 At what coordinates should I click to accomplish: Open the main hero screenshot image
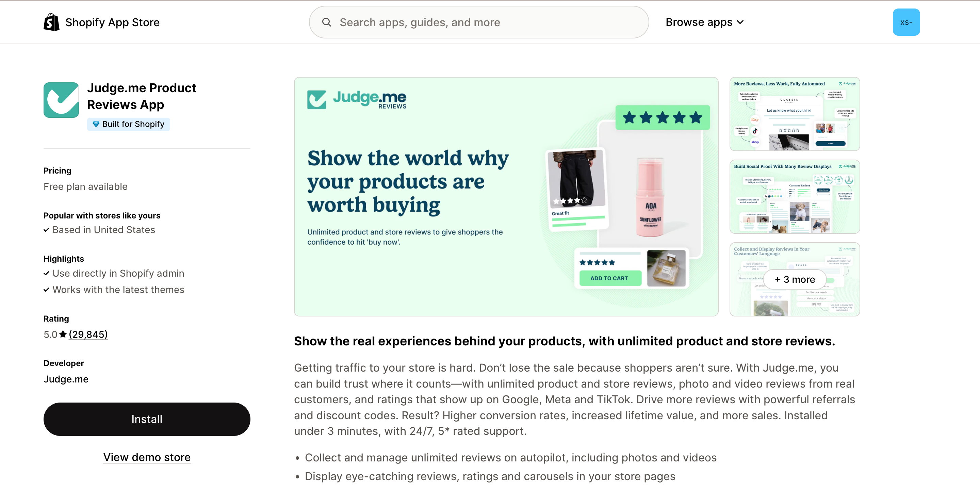pos(506,197)
